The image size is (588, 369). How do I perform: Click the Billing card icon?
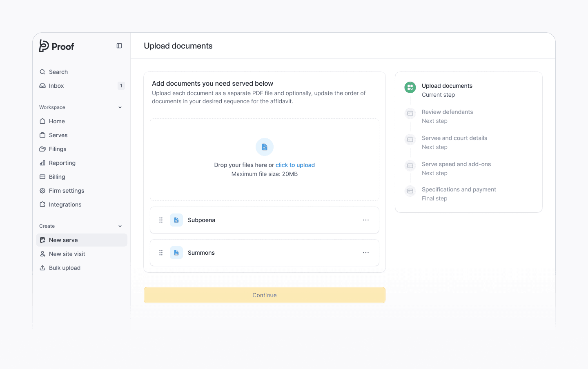[x=42, y=176]
